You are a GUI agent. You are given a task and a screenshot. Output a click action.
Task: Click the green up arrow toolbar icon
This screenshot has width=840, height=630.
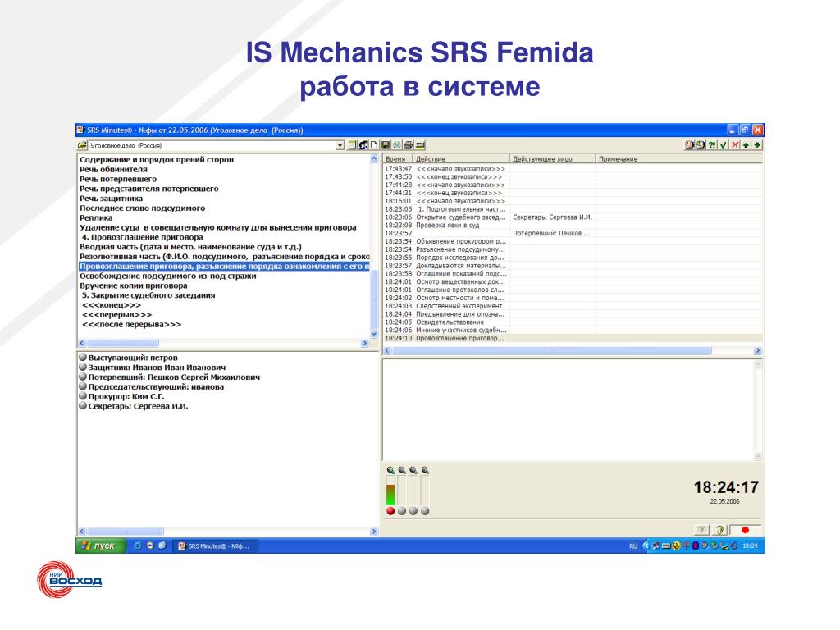(x=746, y=145)
